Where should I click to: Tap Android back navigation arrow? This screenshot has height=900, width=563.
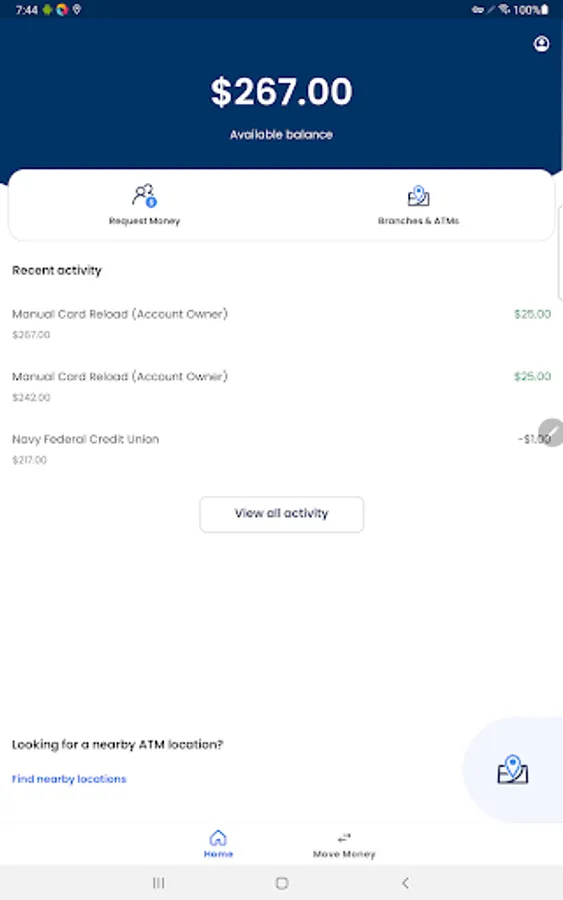405,883
